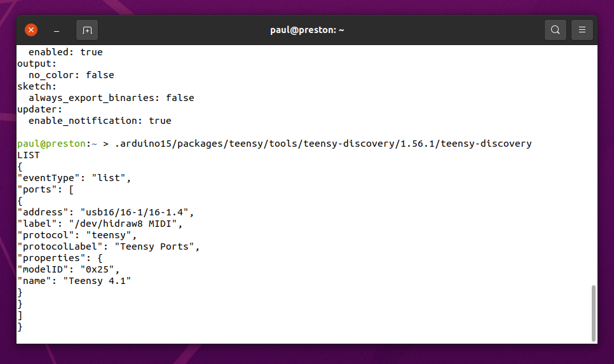Image resolution: width=614 pixels, height=364 pixels.
Task: Click the 'paul@preston' green prompt text
Action: click(51, 144)
